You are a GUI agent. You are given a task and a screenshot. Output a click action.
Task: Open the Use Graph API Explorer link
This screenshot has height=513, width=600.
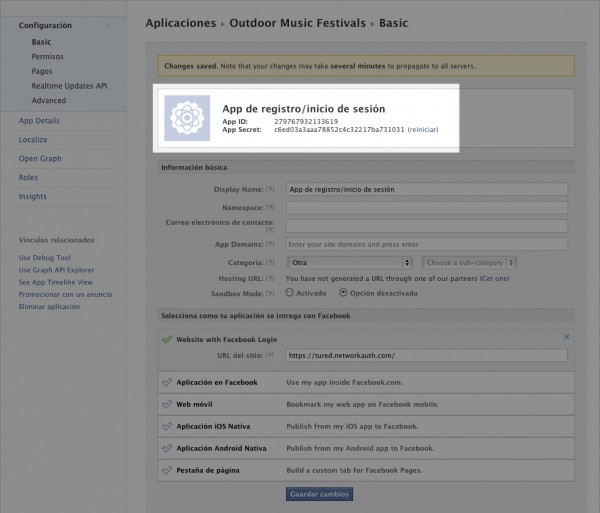(x=56, y=270)
